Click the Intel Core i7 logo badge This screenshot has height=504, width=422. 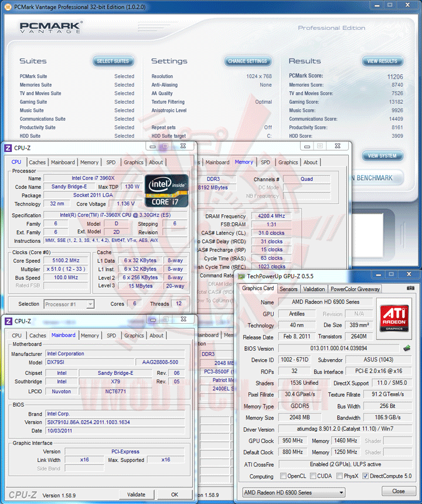coord(166,191)
